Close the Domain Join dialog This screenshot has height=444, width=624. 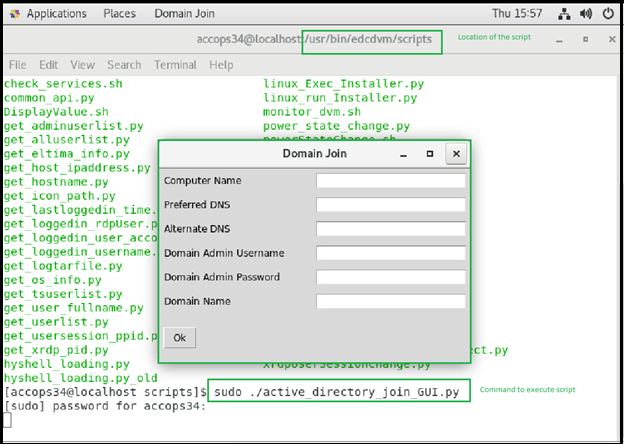coord(455,155)
